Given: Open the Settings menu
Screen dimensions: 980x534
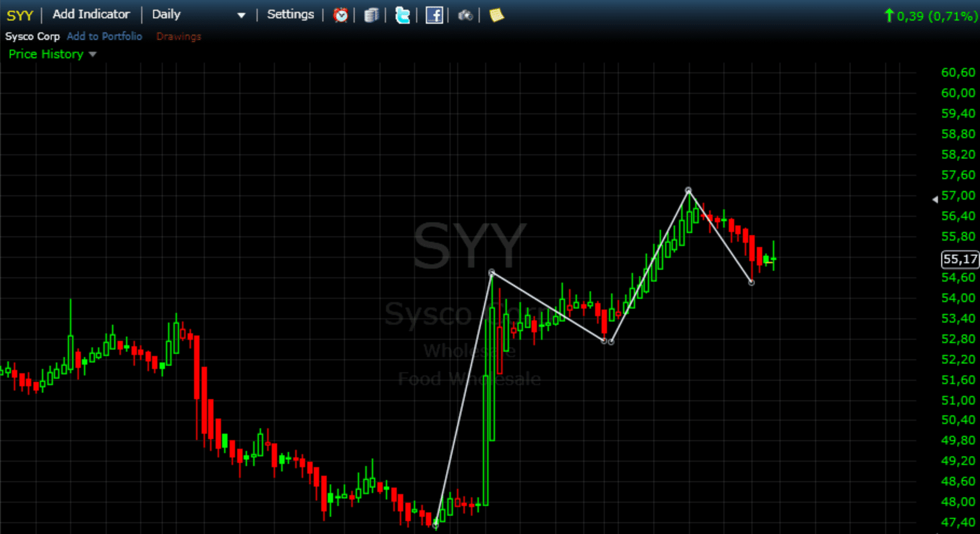Looking at the screenshot, I should 291,15.
